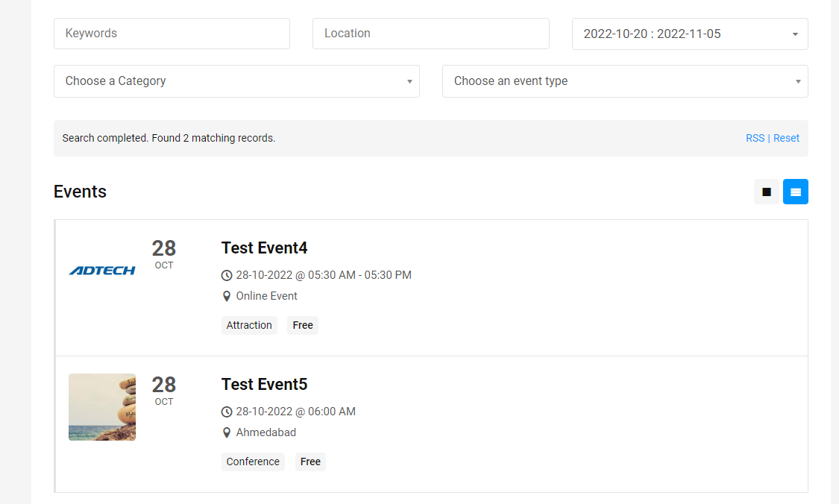Screen dimensions: 839x504
Task: Open the date range 2022-10-20 : 2022-11-05 dropdown
Action: click(690, 34)
